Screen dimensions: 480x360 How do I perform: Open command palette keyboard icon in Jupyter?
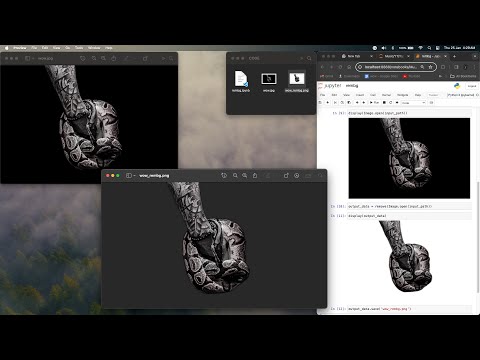tap(431, 103)
